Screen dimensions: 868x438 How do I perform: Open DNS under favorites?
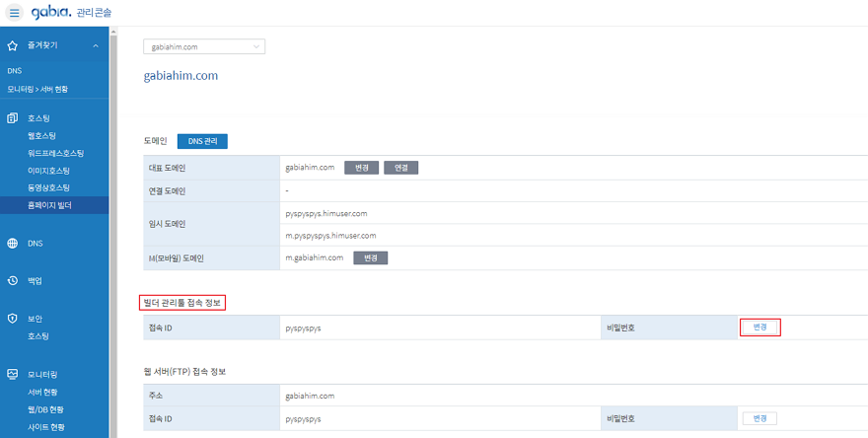pos(15,71)
